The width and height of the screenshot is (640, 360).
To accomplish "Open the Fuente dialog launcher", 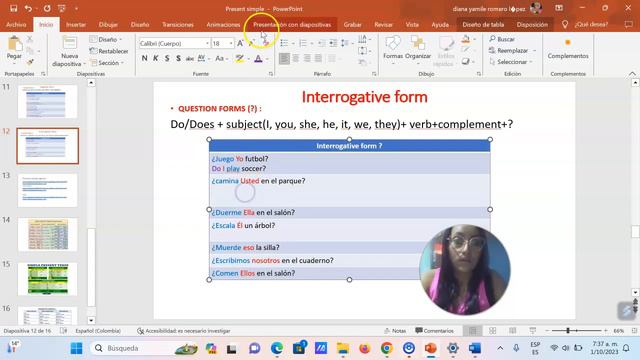I will (x=271, y=74).
